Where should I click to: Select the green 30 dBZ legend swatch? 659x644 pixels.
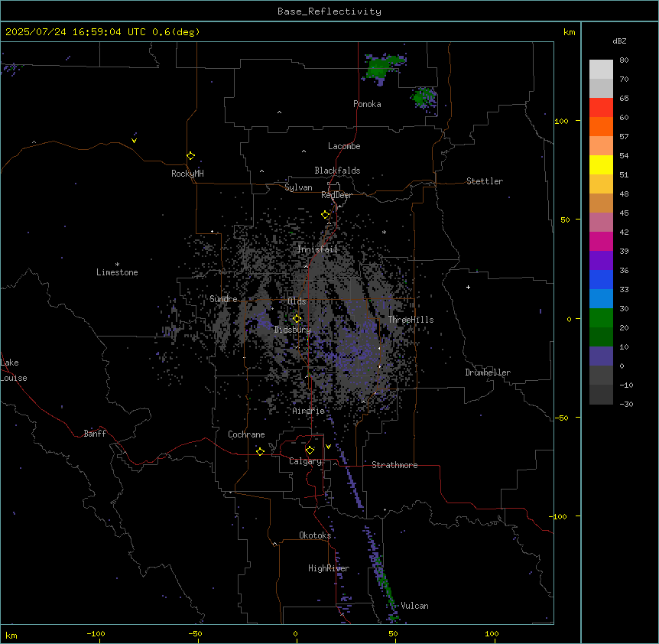601,318
